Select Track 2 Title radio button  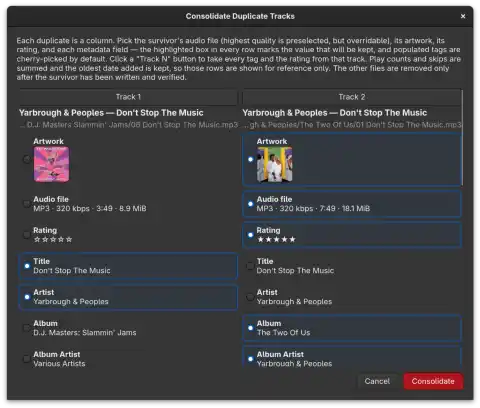[250, 266]
